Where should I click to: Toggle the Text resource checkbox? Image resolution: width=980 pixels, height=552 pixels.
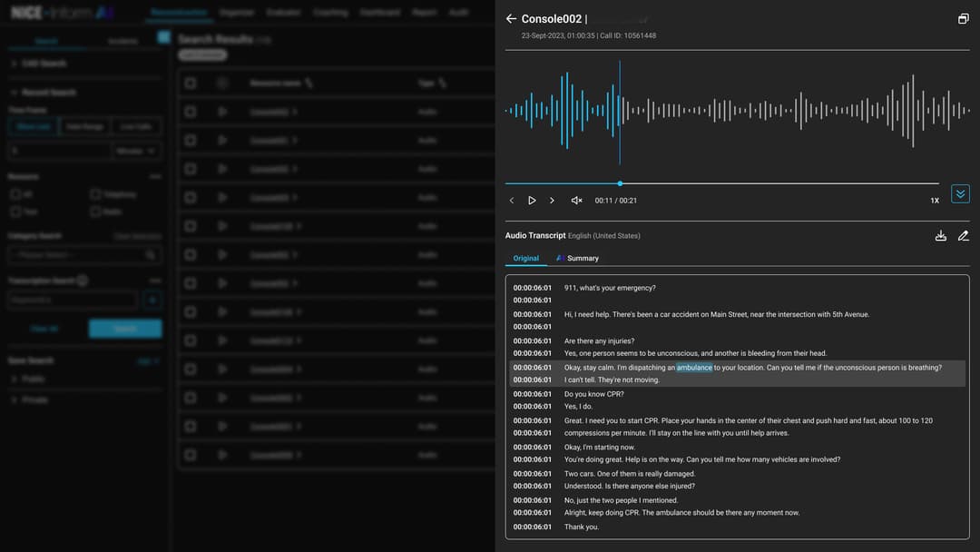[x=15, y=212]
